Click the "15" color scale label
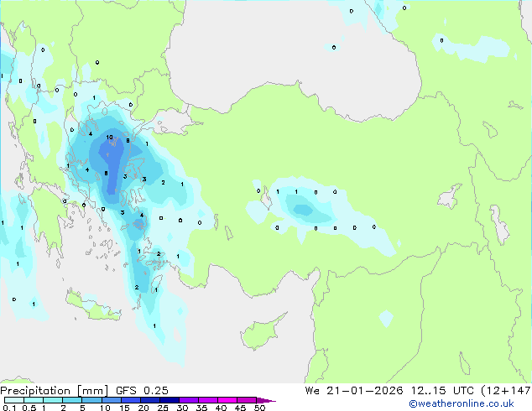This screenshot has width=532, height=411. click(124, 408)
